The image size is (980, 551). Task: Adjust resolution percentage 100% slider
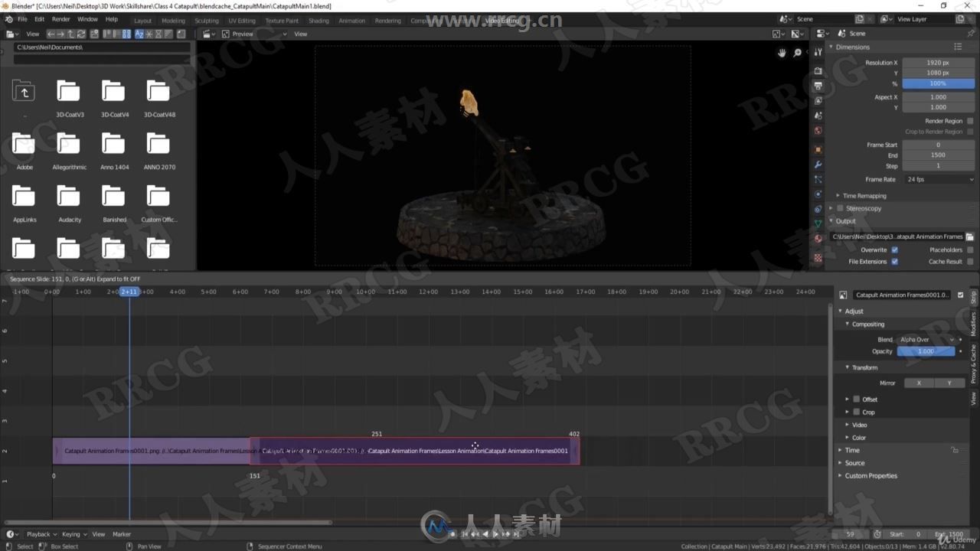pos(938,83)
